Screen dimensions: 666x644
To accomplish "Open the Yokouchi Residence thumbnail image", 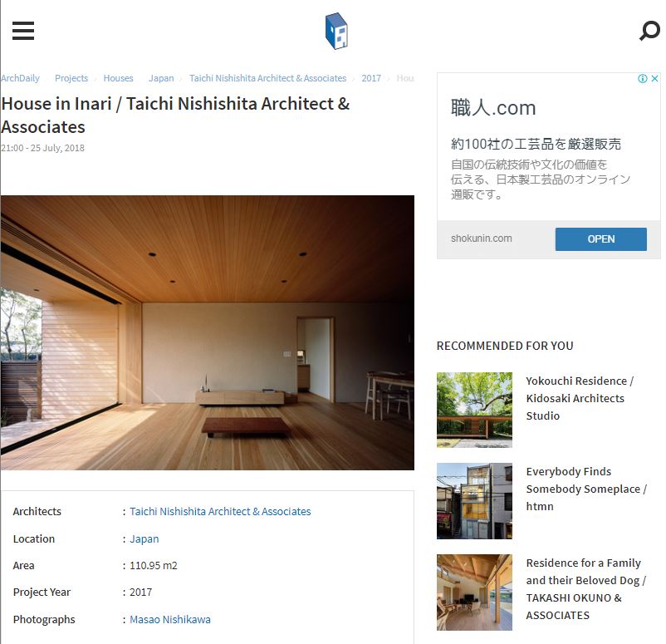I will coord(474,410).
